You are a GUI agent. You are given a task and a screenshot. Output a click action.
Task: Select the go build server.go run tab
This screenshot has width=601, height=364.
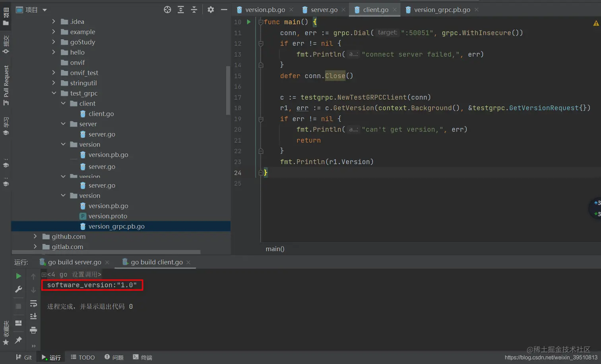74,262
